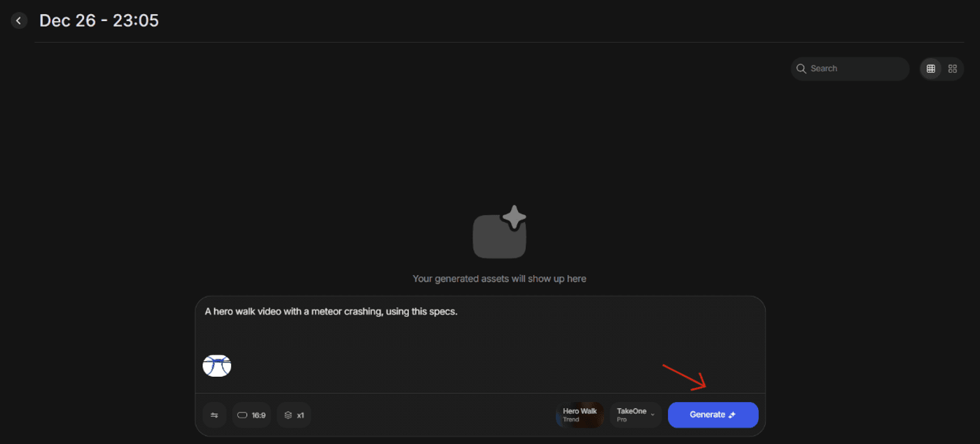Switch to the compact grid view
980x444 pixels.
pyautogui.click(x=930, y=69)
